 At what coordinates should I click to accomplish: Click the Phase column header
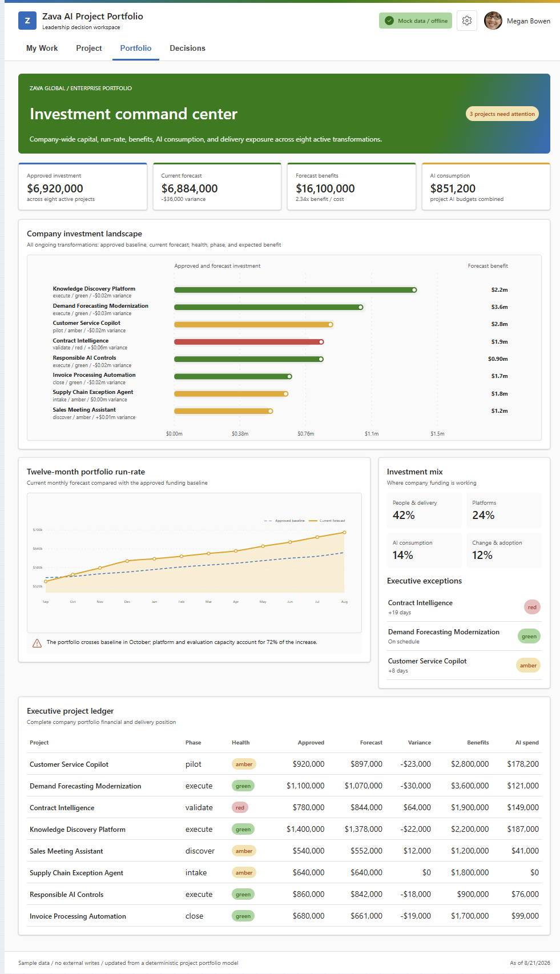point(194,743)
